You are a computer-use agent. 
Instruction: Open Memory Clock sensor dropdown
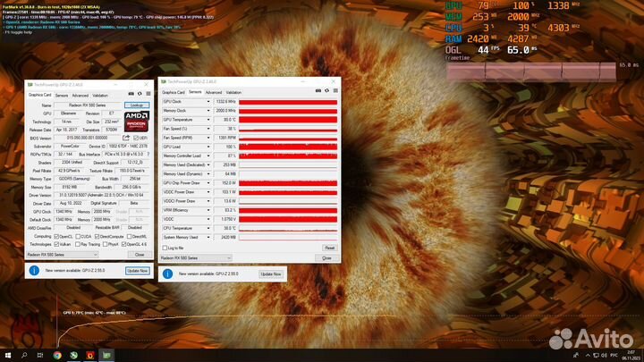(x=208, y=111)
